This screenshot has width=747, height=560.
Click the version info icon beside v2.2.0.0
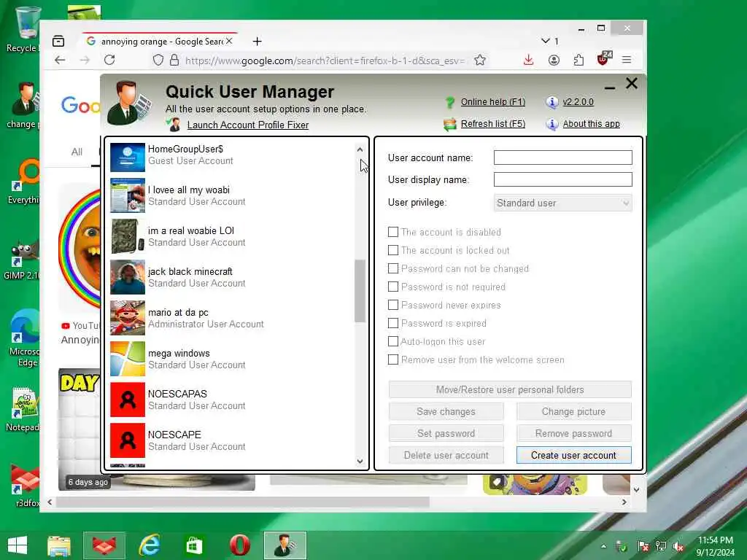(x=551, y=102)
